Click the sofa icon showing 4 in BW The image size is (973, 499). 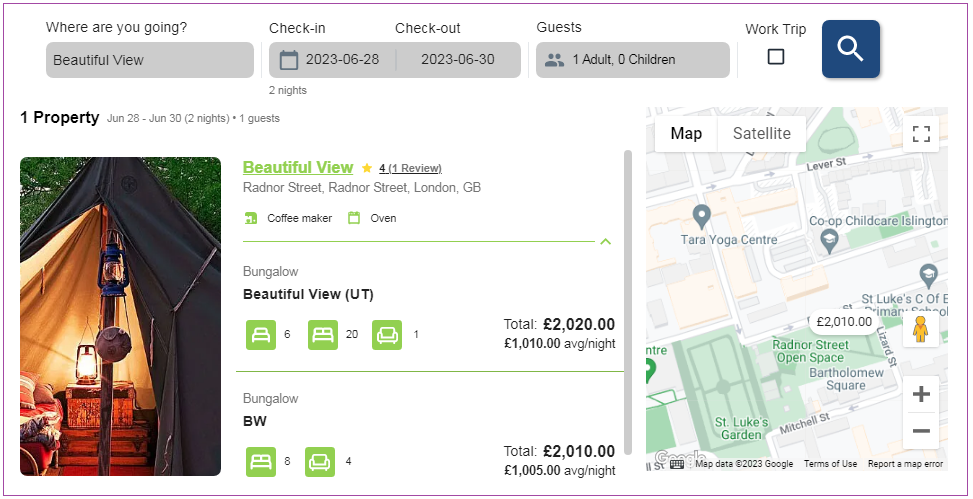320,462
